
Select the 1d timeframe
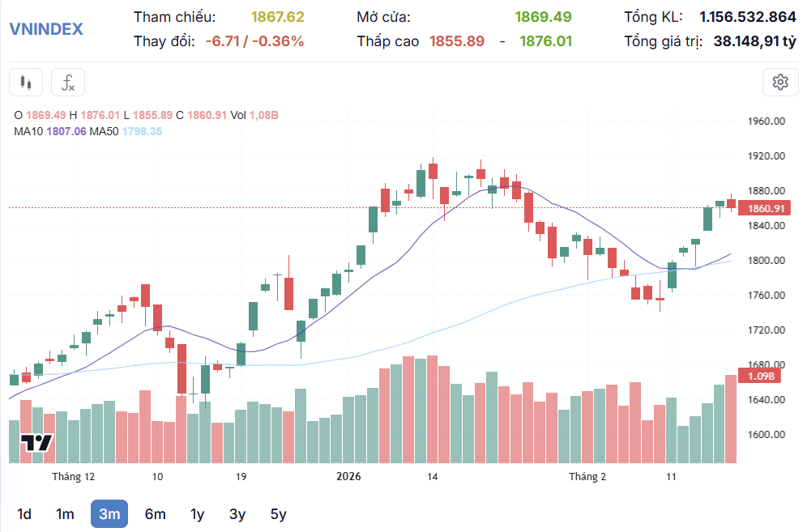pyautogui.click(x=24, y=514)
